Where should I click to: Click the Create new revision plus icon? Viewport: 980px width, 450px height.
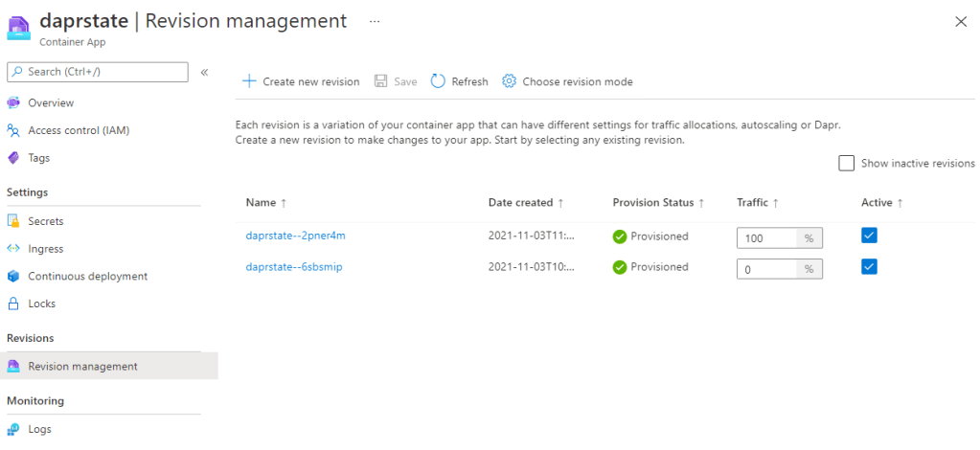[x=248, y=81]
